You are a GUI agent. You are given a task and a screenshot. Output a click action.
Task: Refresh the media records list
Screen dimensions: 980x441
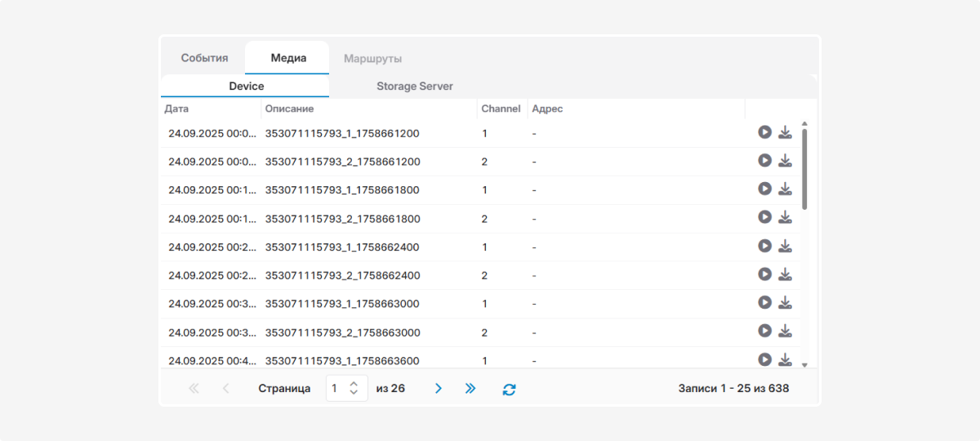(509, 390)
